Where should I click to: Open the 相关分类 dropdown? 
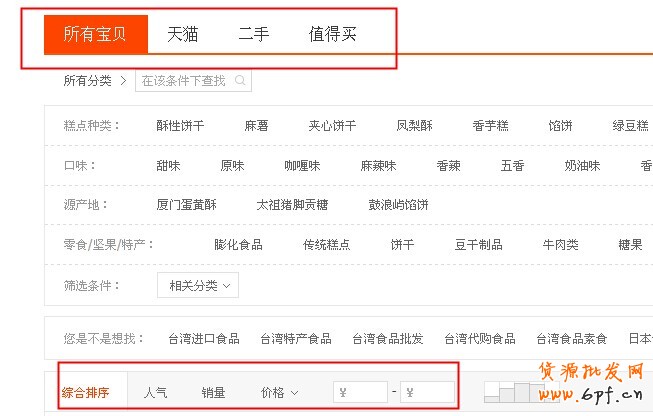(198, 286)
